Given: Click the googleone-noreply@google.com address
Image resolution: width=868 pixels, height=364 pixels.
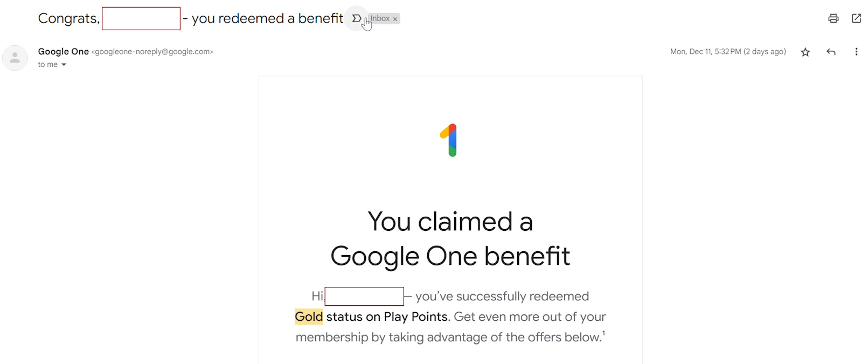Looking at the screenshot, I should point(152,52).
